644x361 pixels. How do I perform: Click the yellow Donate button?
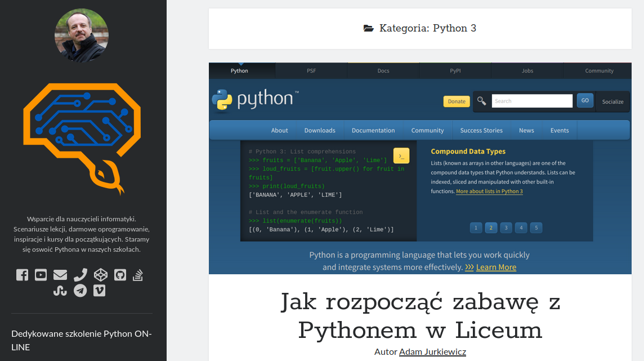(457, 101)
